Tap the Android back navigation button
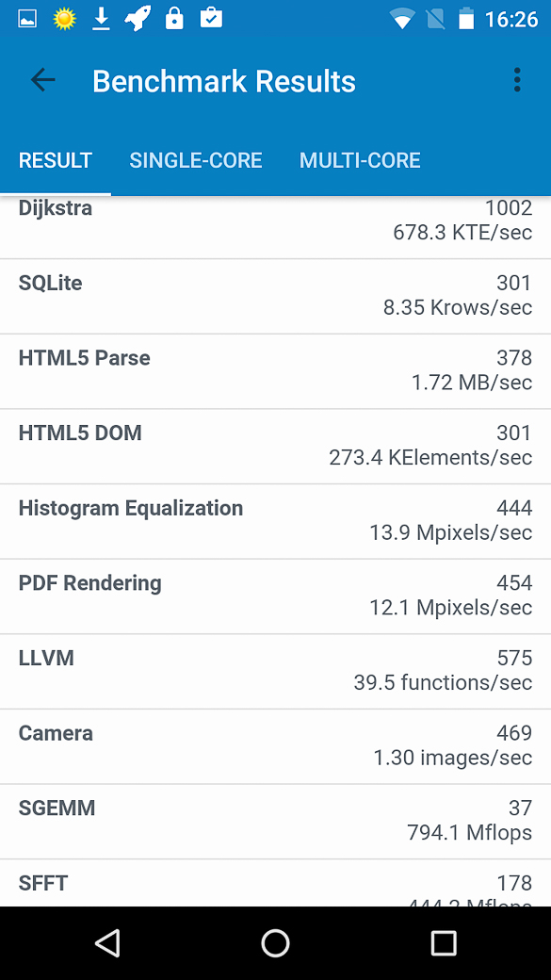The height and width of the screenshot is (980, 551). coord(107,942)
